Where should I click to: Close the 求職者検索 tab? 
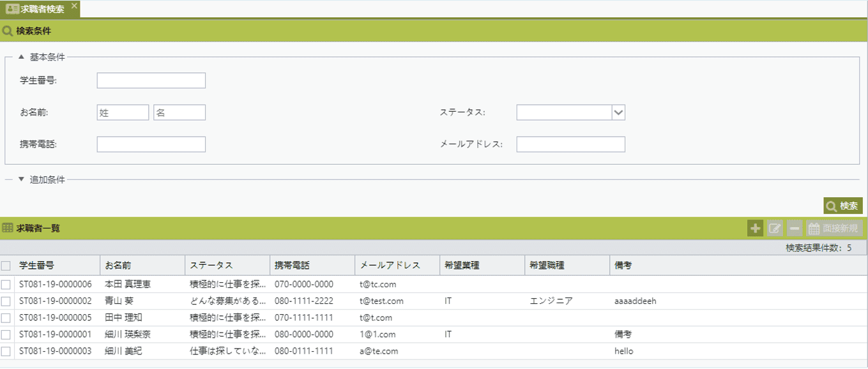tap(74, 6)
